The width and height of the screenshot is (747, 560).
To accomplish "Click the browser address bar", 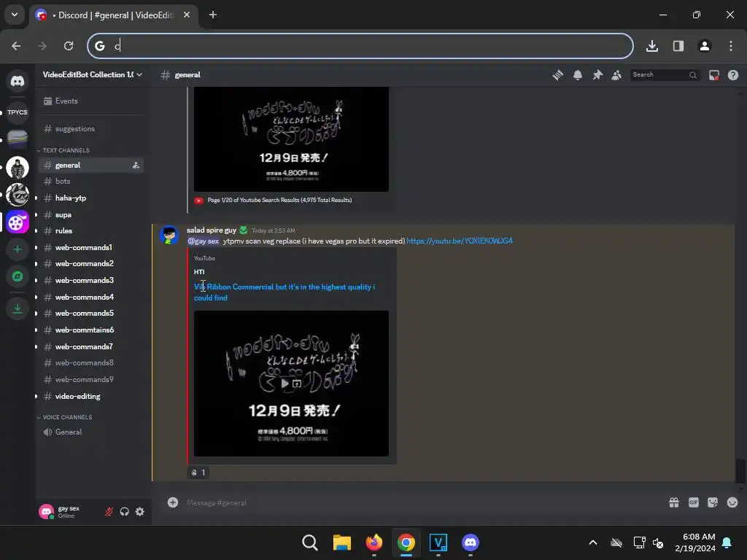I will tap(360, 46).
